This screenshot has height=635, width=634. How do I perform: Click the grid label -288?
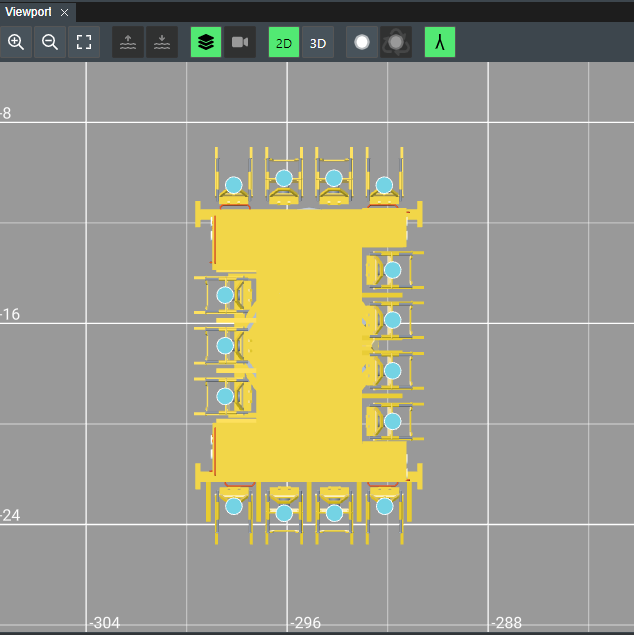click(x=506, y=622)
